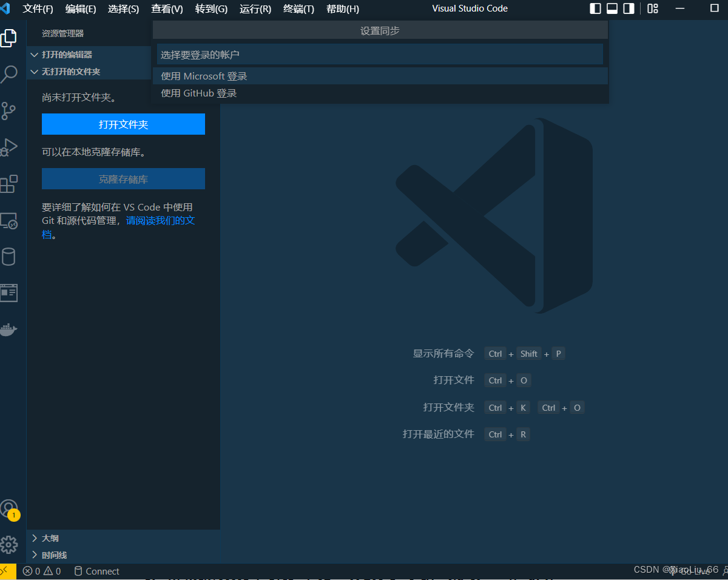The image size is (728, 580).
Task: Maximize the VS Code window
Action: [714, 8]
